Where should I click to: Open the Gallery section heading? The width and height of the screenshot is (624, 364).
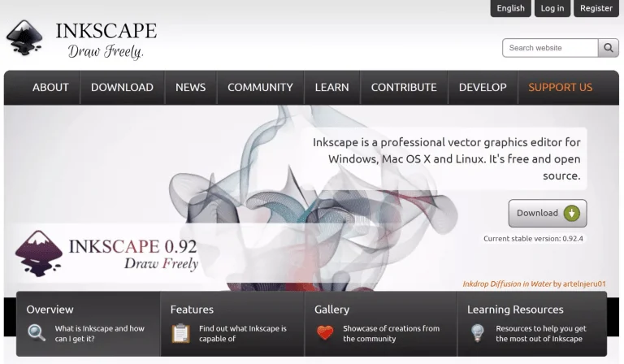click(x=331, y=310)
